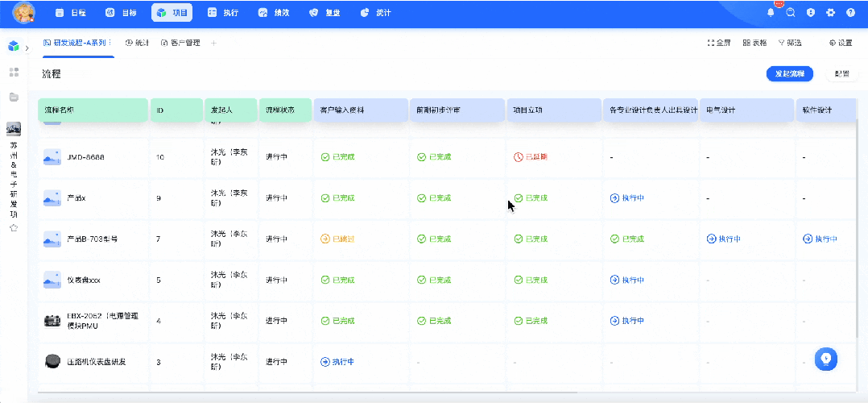
Task: Click the 项目立项 column header
Action: (554, 110)
